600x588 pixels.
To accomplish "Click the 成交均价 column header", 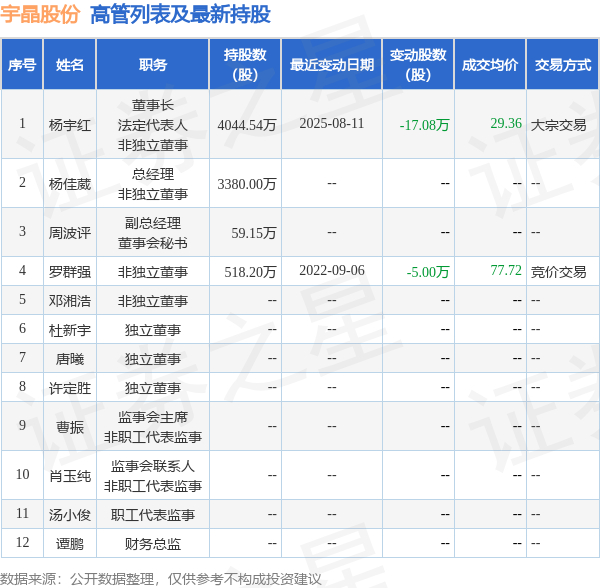I will (x=490, y=65).
